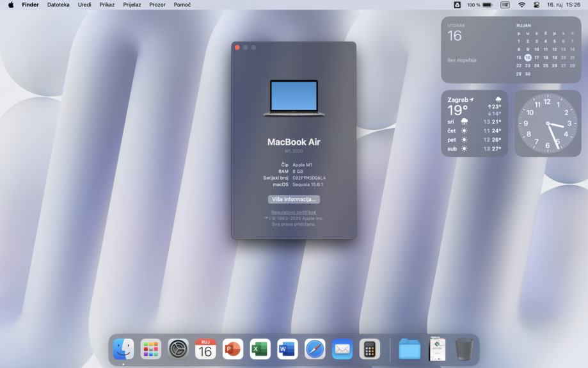588x368 pixels.
Task: Open PowerPoint in the Dock
Action: click(x=233, y=349)
